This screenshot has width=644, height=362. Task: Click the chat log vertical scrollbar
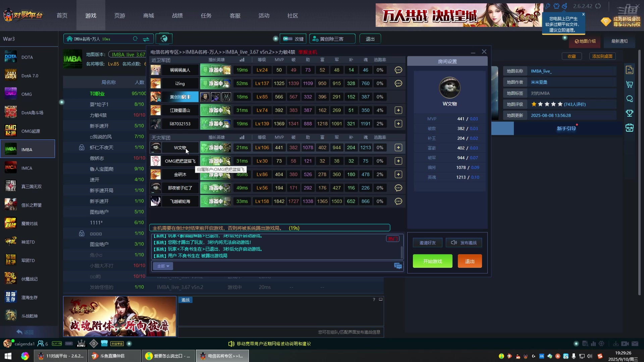point(402,252)
